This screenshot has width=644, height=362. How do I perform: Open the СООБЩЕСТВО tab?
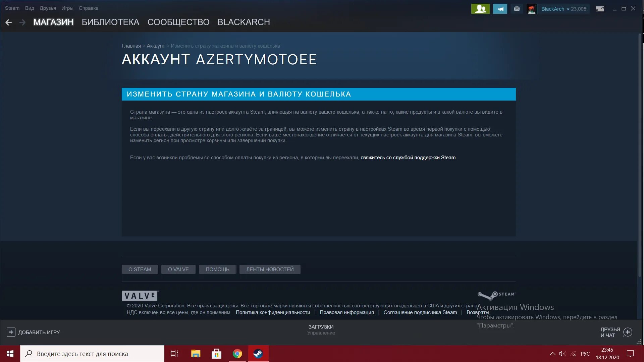pyautogui.click(x=178, y=22)
